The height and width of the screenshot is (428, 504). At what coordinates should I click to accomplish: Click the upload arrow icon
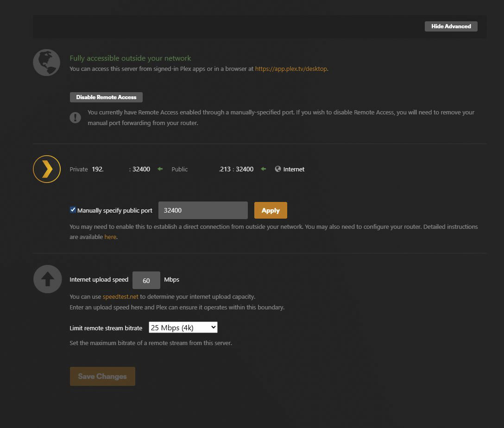[48, 279]
